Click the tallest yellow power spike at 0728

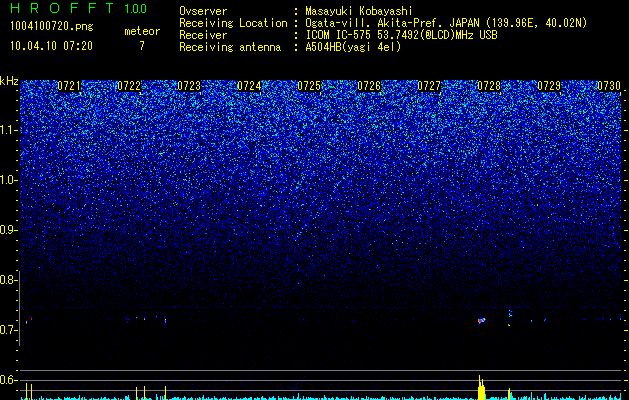click(x=480, y=387)
